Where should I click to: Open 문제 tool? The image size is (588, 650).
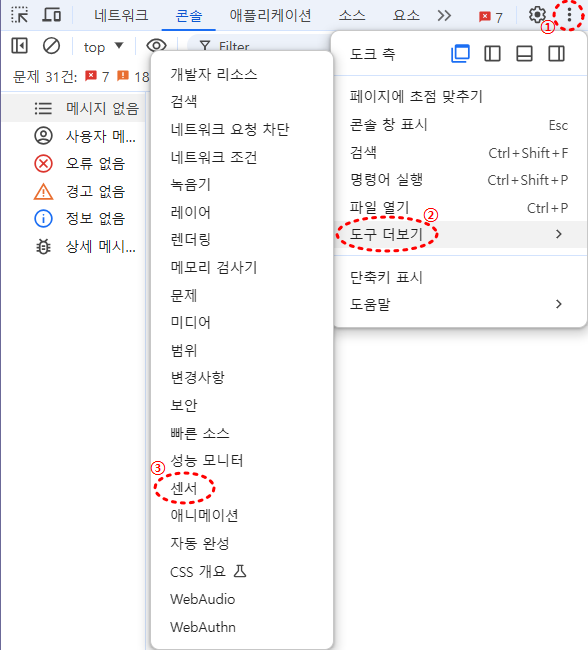tap(242, 295)
